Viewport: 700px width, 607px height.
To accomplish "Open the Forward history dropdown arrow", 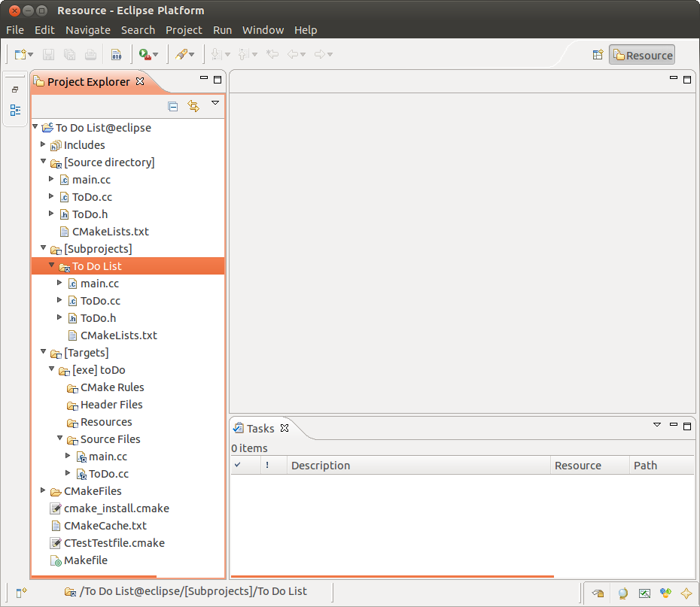I will point(330,54).
